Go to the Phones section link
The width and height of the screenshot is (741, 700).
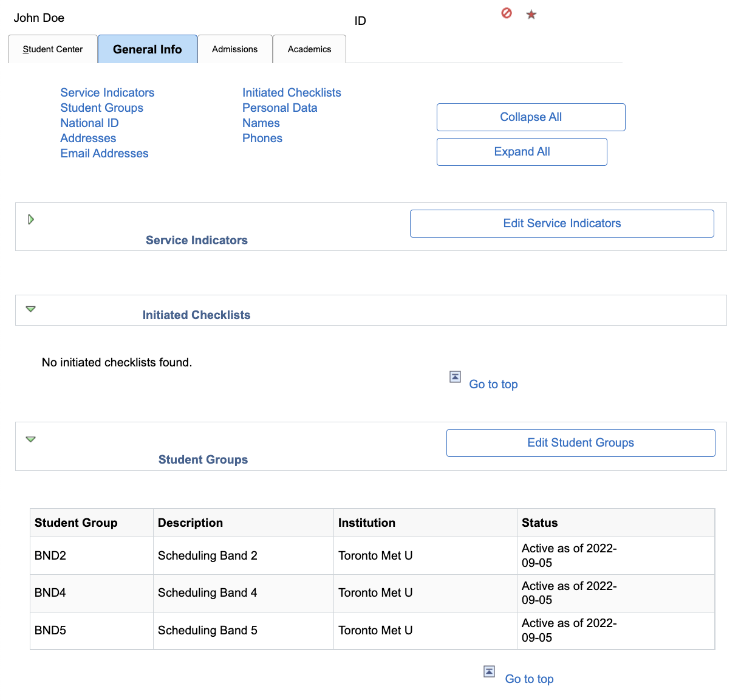[262, 139]
